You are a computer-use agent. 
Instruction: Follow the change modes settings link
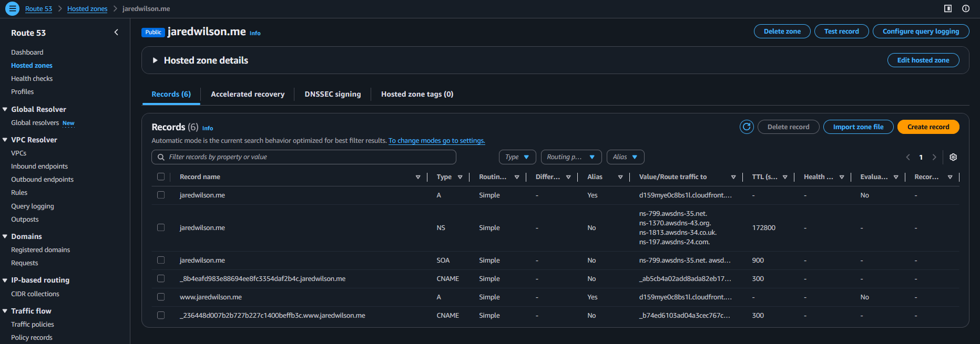pos(436,141)
